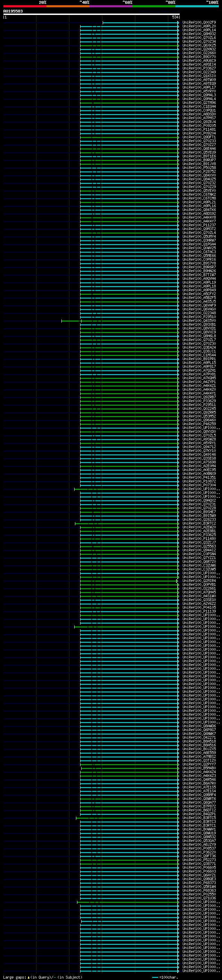Image resolution: width=222 pixels, height=980 pixels.
Task: Select UniRef100_P52273 label
Action: [199, 860]
